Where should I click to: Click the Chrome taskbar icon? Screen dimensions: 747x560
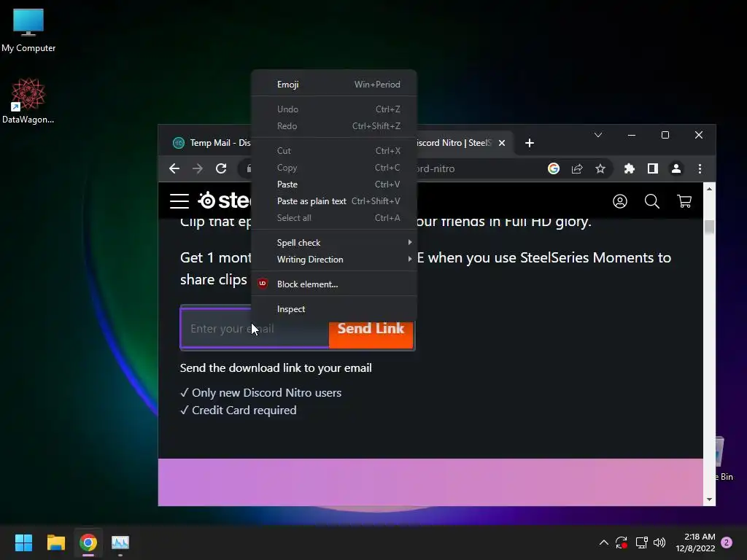[x=88, y=542]
